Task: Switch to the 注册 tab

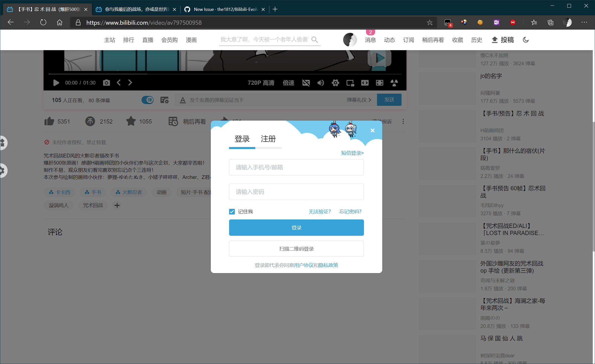Action: click(268, 139)
